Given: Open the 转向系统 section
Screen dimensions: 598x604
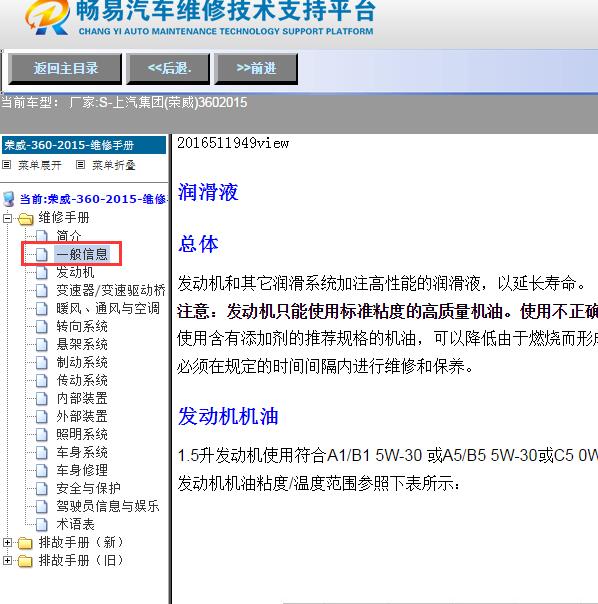Looking at the screenshot, I should pos(82,326).
